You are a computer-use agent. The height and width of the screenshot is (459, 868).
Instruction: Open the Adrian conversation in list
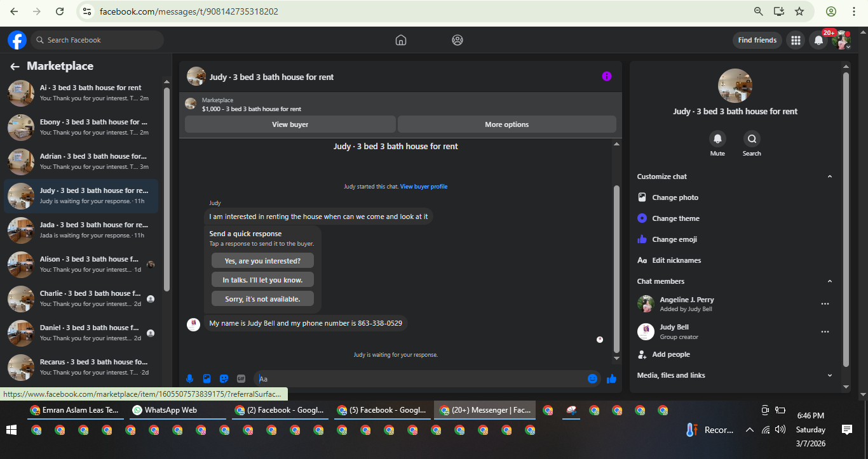pos(81,161)
